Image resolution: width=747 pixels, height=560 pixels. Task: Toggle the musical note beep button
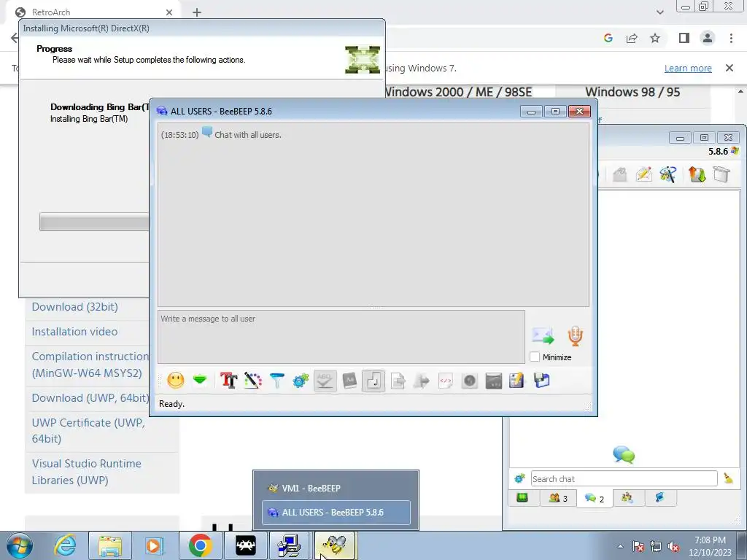pos(373,381)
